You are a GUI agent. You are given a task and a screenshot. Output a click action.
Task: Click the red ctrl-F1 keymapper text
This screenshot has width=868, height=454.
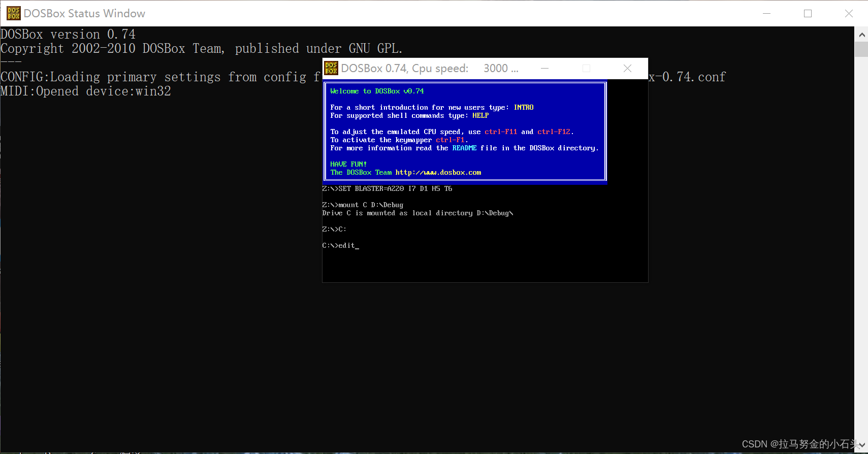(x=450, y=140)
